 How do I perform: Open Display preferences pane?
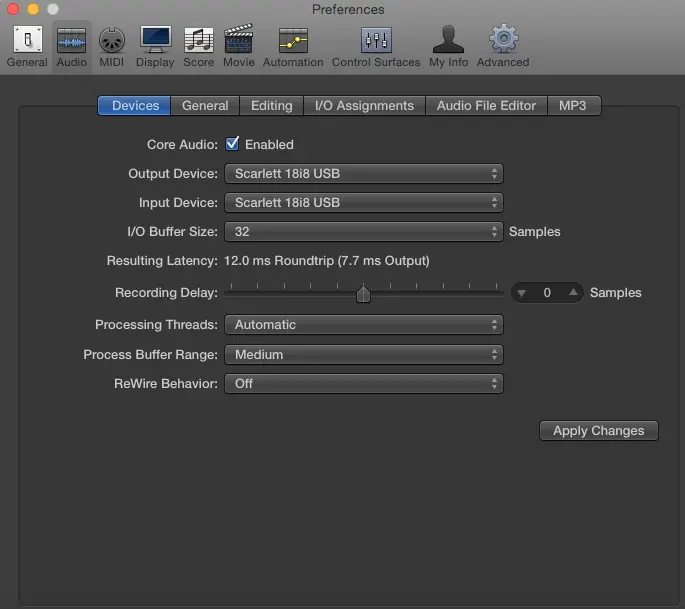pos(155,46)
